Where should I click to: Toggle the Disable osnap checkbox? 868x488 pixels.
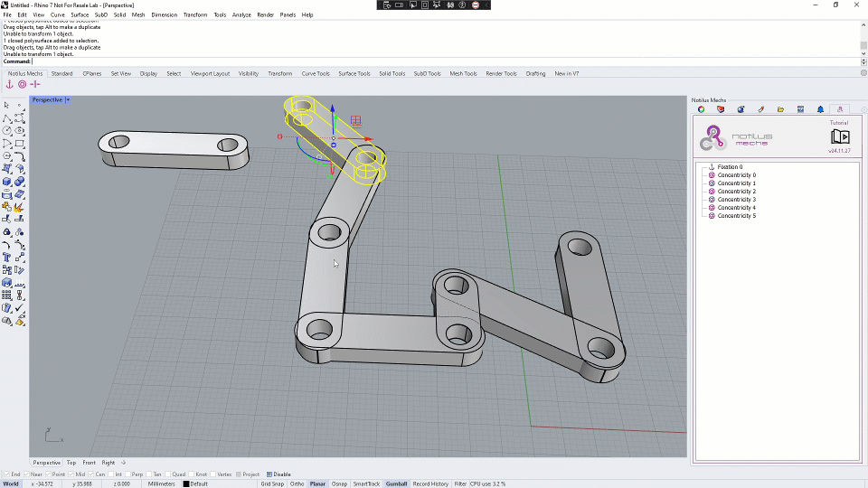pyautogui.click(x=269, y=474)
